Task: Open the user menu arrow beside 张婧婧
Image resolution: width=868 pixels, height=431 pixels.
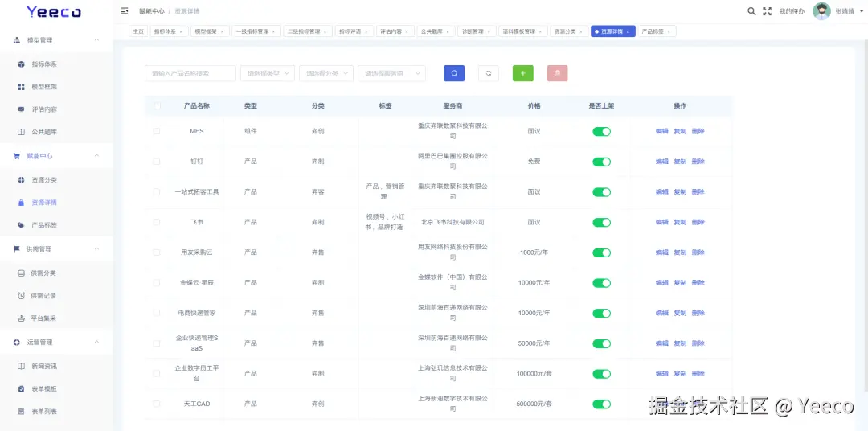Action: tap(860, 11)
